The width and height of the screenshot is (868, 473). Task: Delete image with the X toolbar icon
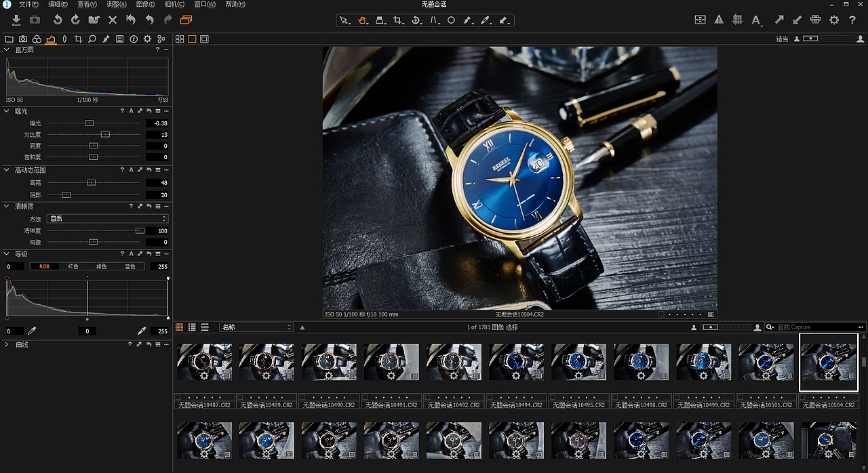click(113, 20)
